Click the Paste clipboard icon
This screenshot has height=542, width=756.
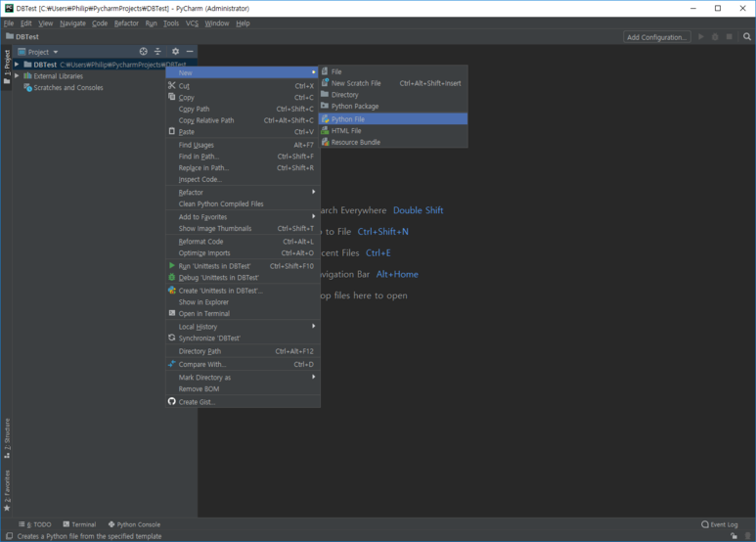172,131
